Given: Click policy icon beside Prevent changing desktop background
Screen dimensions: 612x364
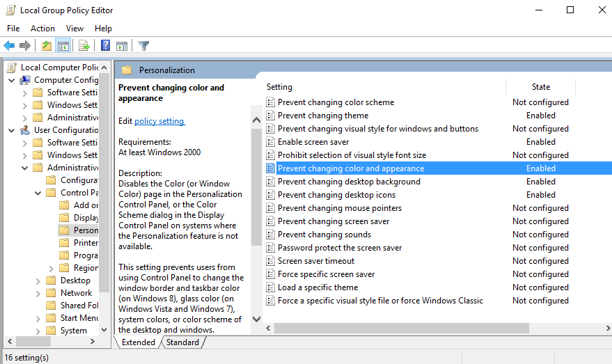Looking at the screenshot, I should click(x=270, y=182).
